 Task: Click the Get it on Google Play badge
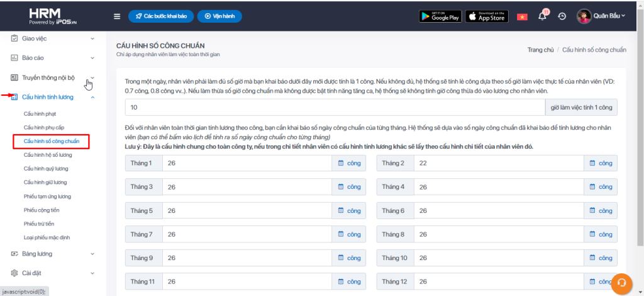440,16
